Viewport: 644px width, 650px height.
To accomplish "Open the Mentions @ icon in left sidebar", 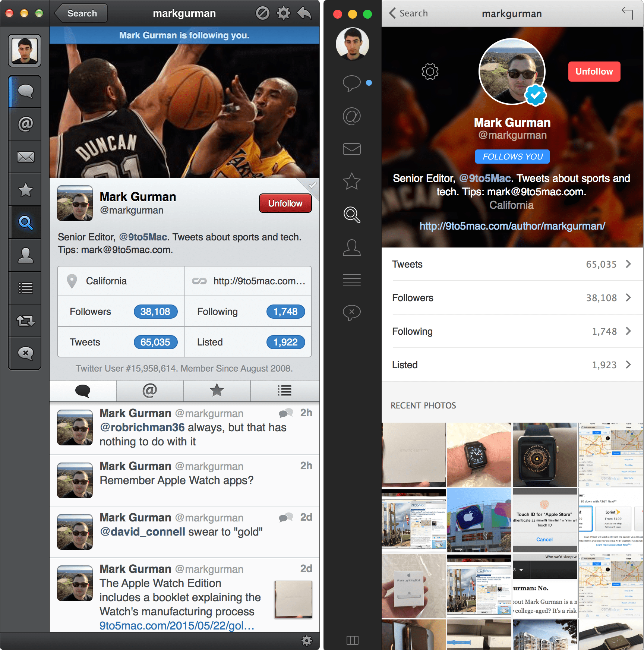I will [x=25, y=123].
